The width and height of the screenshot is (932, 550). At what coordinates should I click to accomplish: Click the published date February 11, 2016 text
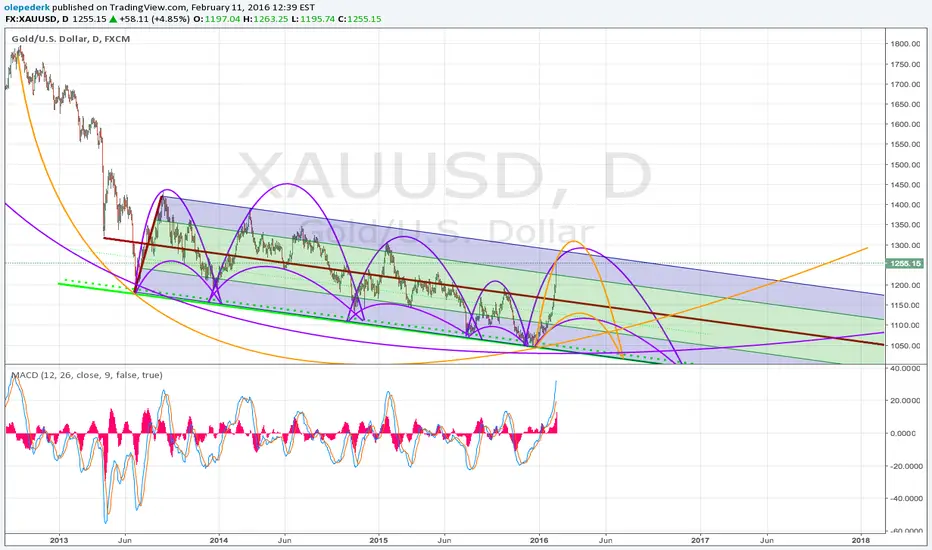click(x=230, y=7)
